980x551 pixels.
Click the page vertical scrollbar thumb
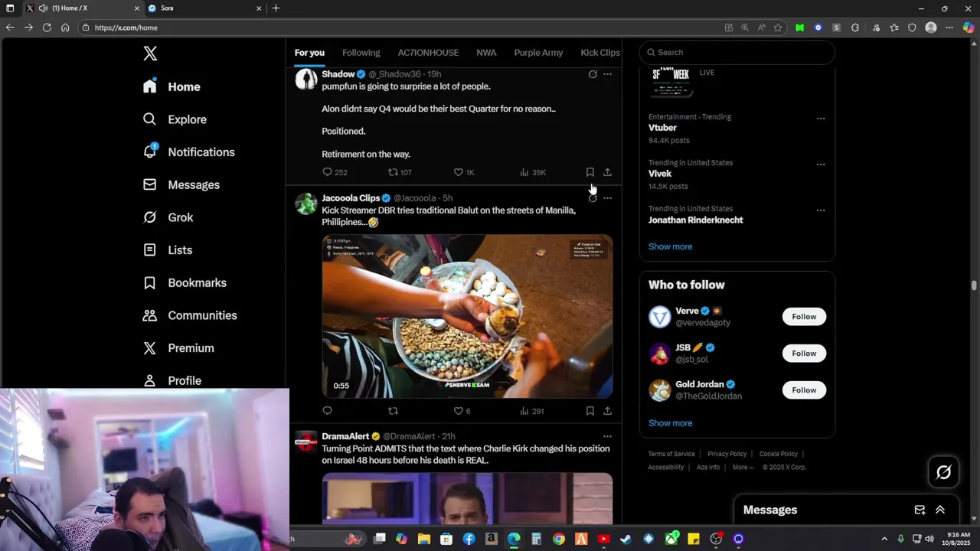tap(974, 285)
